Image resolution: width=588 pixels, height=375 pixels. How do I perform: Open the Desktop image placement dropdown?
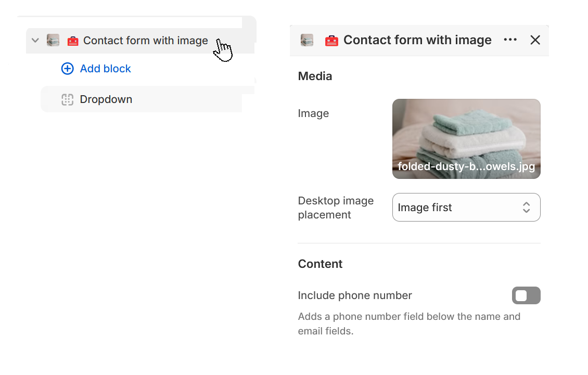pyautogui.click(x=466, y=207)
